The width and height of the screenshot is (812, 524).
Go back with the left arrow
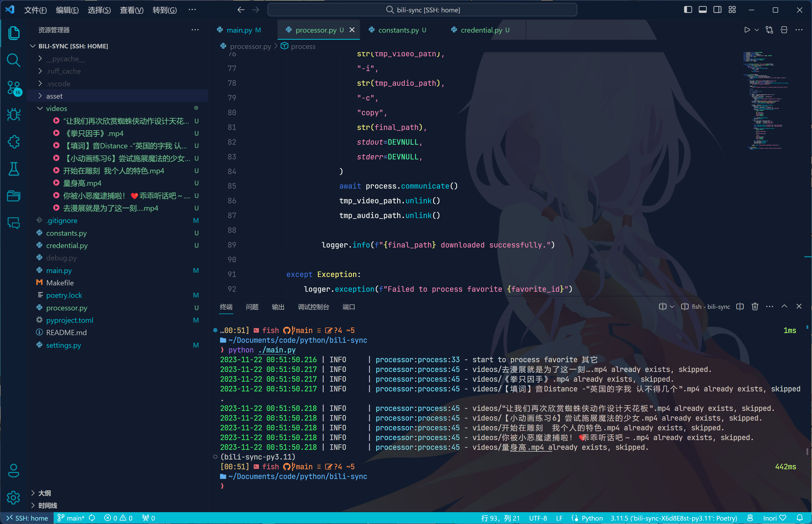coord(241,10)
